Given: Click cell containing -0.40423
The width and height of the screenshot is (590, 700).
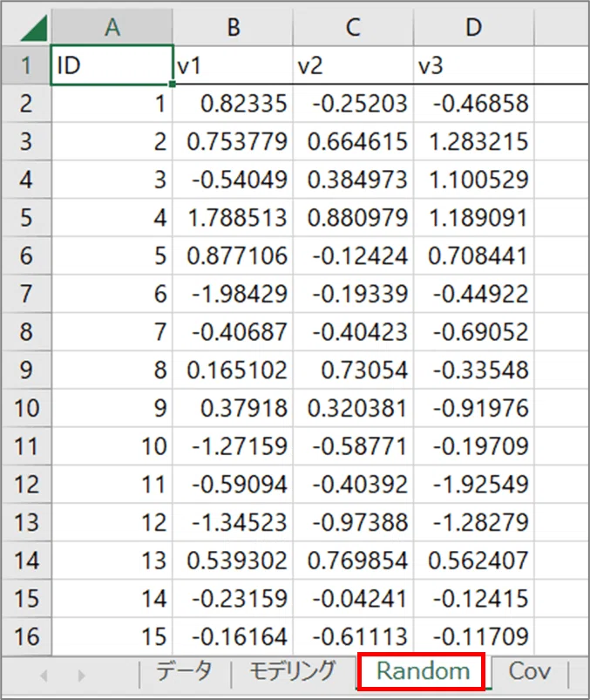Looking at the screenshot, I should [x=354, y=332].
